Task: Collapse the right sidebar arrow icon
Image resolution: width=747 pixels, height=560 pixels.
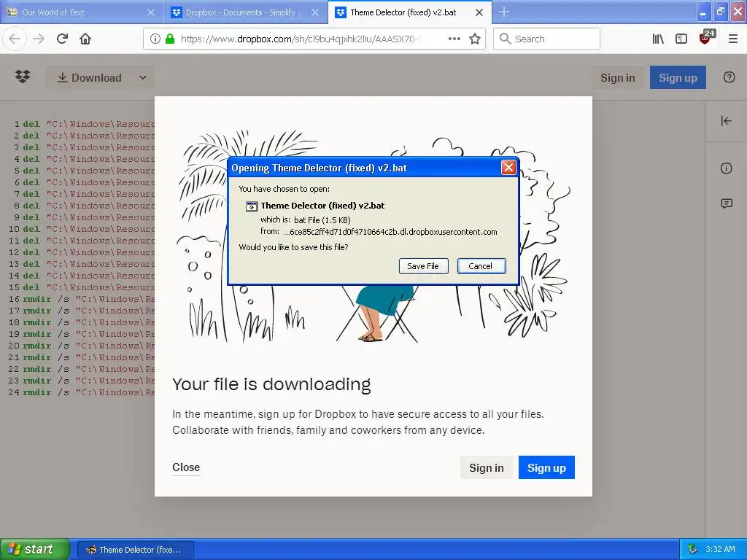Action: [726, 121]
